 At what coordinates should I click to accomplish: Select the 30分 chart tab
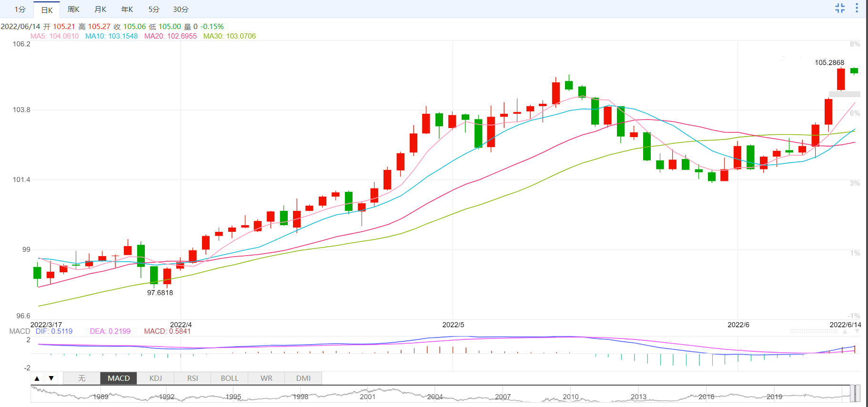[181, 10]
